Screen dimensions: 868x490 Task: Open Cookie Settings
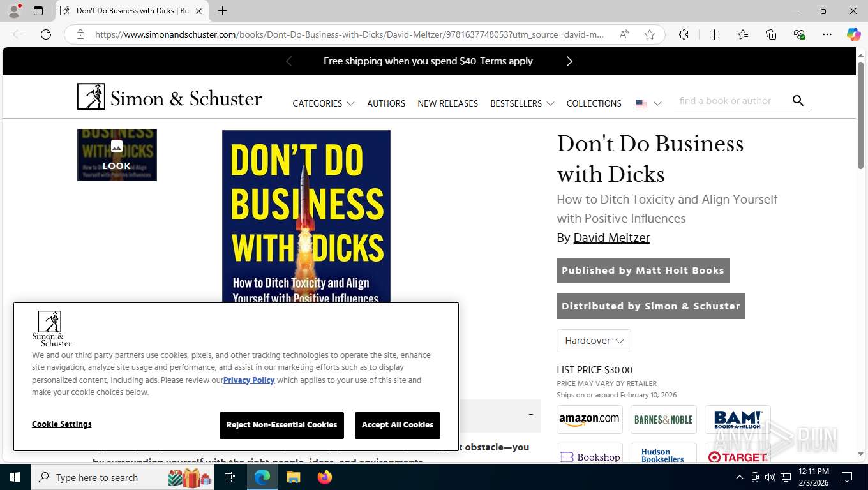click(x=62, y=424)
